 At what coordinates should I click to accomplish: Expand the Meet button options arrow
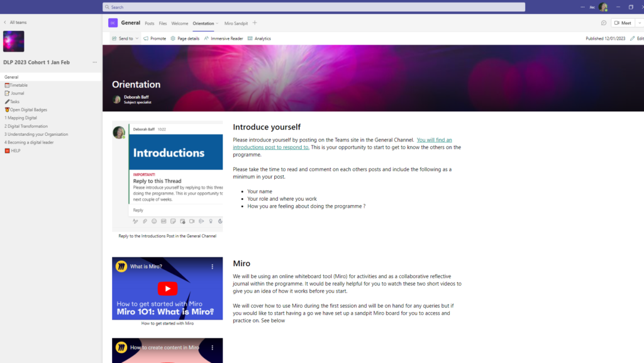(640, 23)
